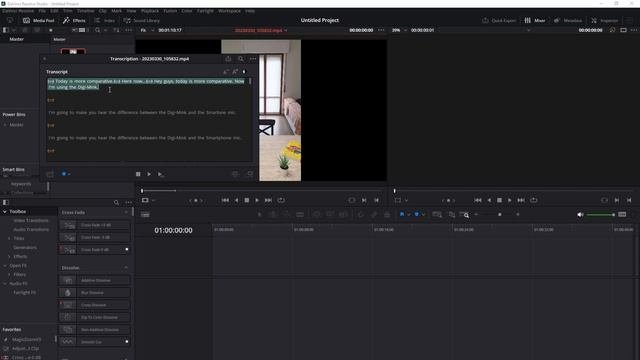Toggle loop playback in timeline viewer
The image size is (640, 360).
(533, 200)
